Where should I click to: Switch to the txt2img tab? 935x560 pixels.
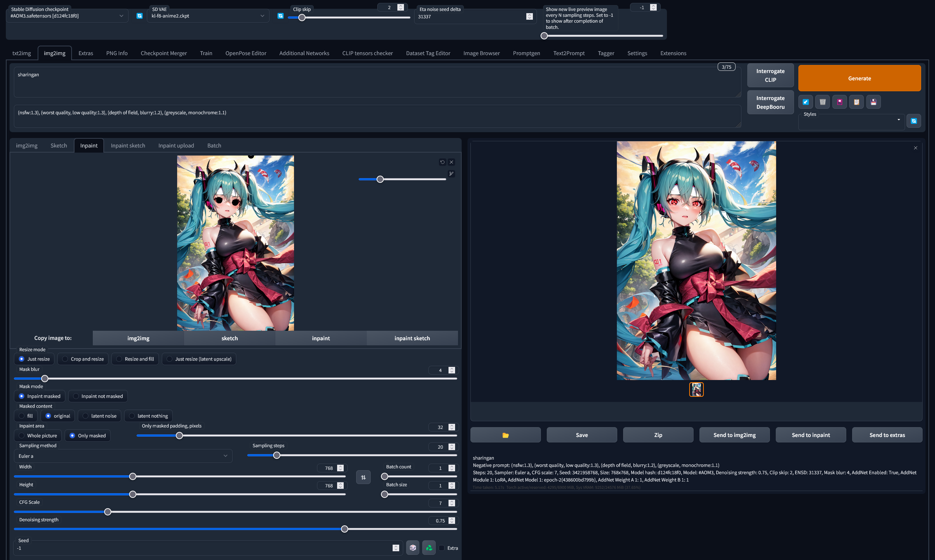pyautogui.click(x=22, y=53)
